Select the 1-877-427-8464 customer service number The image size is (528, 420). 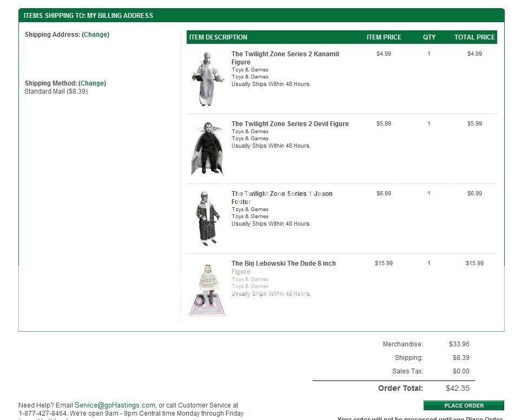click(42, 414)
